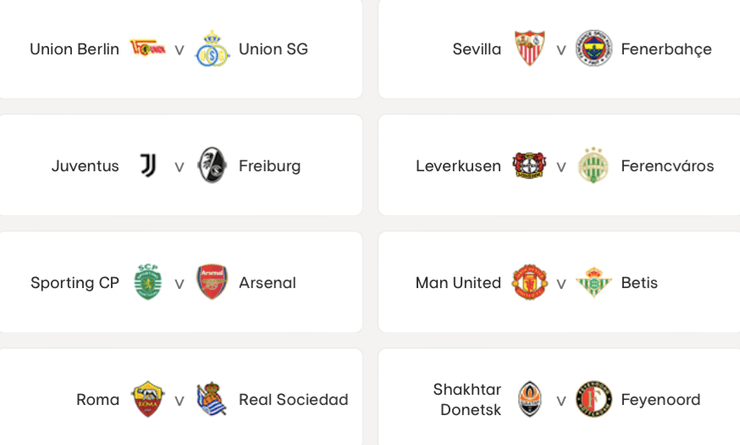Click the Ferencváros team badge

(x=593, y=166)
